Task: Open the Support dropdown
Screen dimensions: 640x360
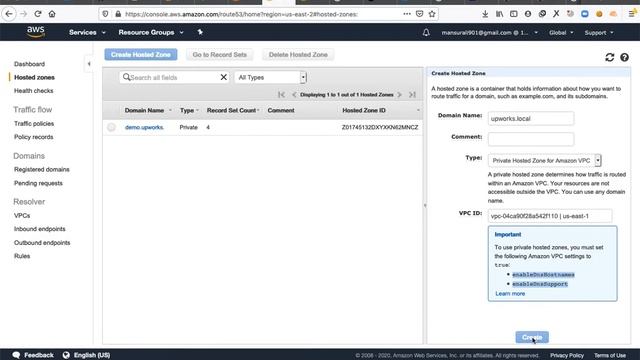Action: coord(598,33)
